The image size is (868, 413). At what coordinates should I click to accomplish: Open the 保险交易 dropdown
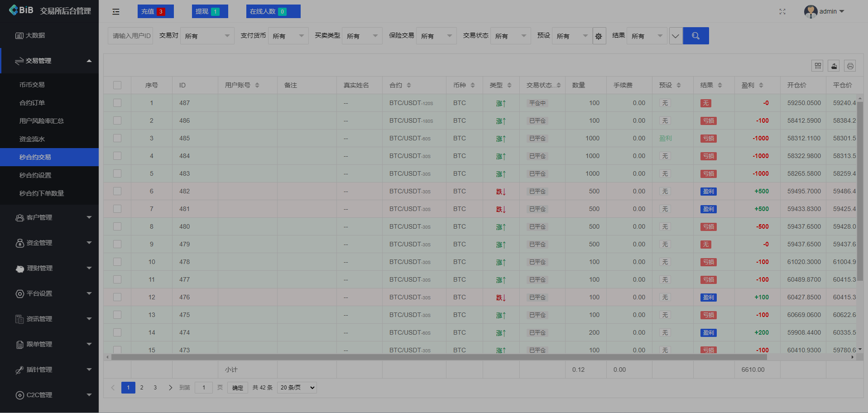click(x=436, y=36)
